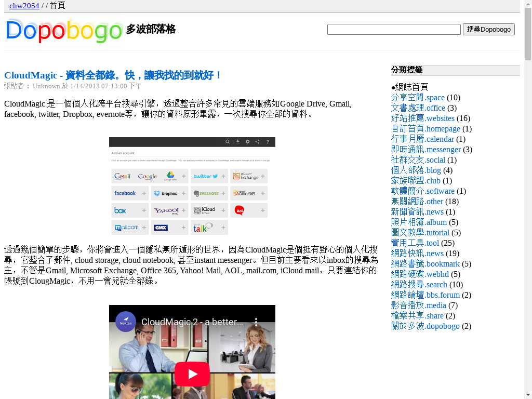The width and height of the screenshot is (532, 399).
Task: Browse the 行事月曆.calendar category
Action: [422, 139]
